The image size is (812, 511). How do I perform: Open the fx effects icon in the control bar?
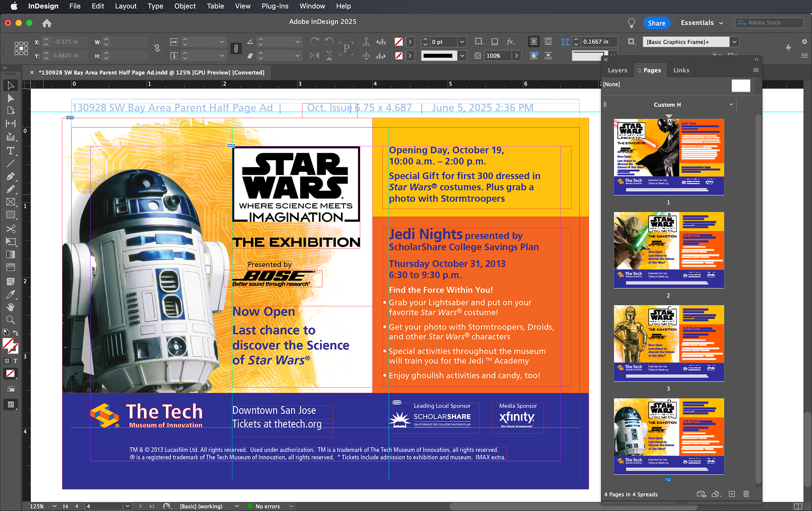tap(511, 41)
